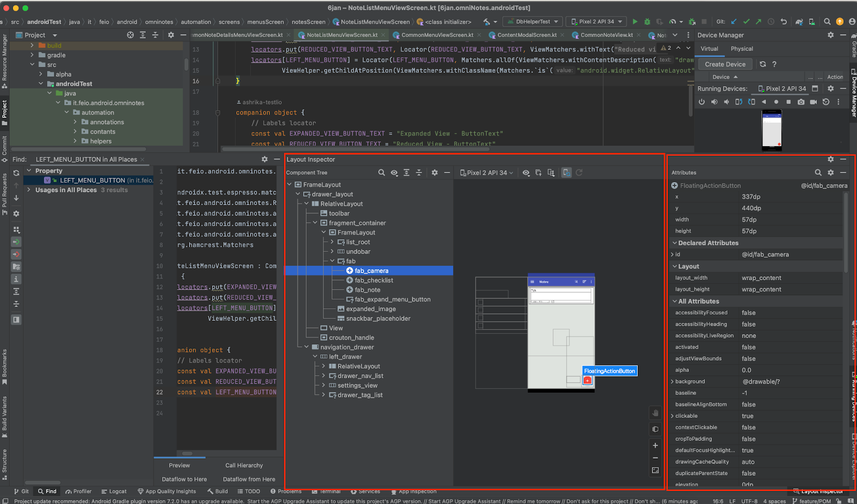Start emulator screen recording with the video icon
The image size is (857, 504).
(x=813, y=102)
